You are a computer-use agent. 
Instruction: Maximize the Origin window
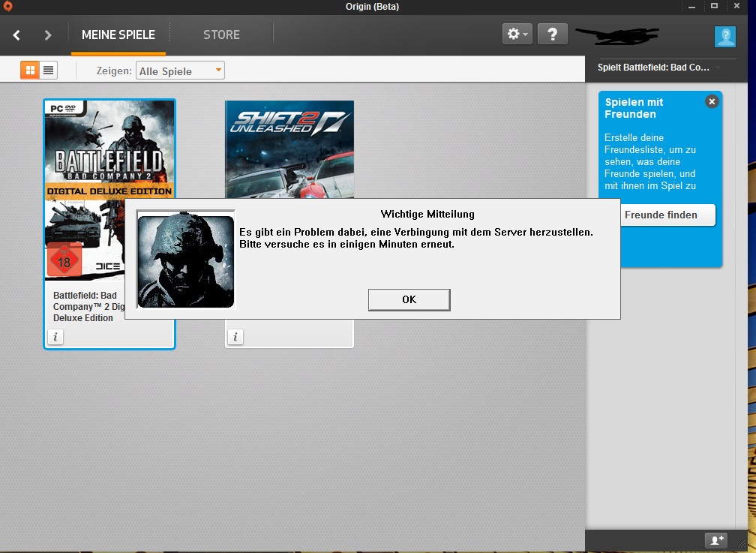(x=715, y=6)
